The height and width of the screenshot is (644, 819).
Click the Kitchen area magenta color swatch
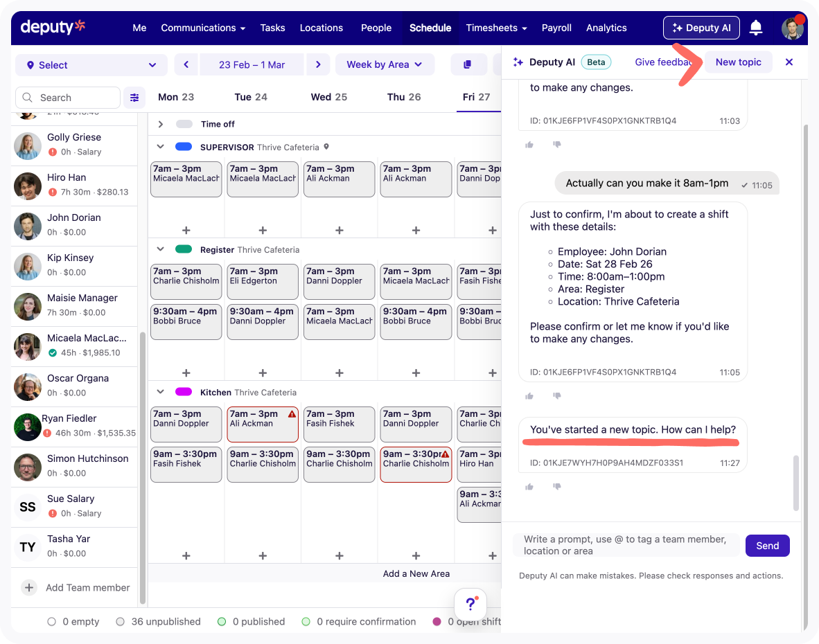tap(184, 392)
